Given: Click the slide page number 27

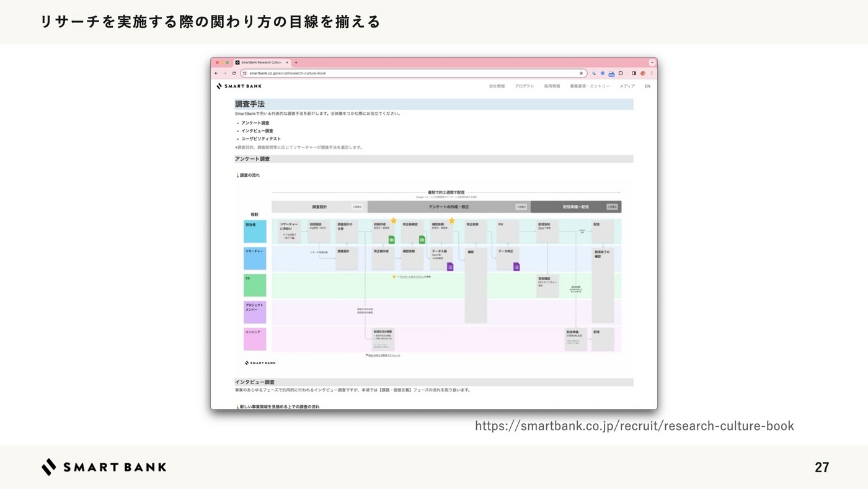Looking at the screenshot, I should click(x=822, y=468).
